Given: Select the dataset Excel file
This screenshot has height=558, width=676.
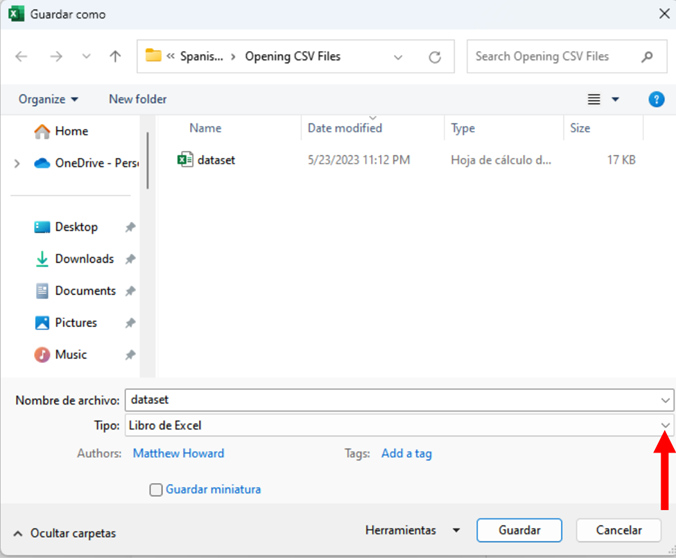Looking at the screenshot, I should pyautogui.click(x=216, y=160).
